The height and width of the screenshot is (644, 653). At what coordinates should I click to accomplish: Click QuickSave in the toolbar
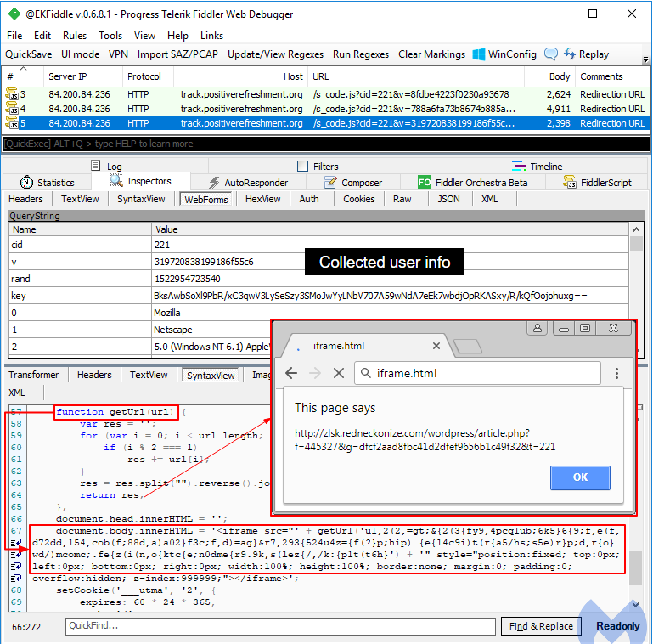pos(28,54)
